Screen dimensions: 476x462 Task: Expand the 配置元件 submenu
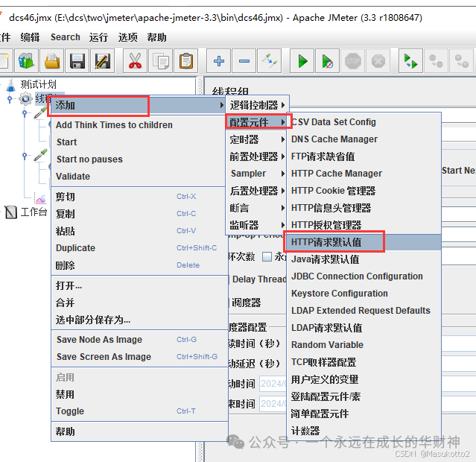(257, 122)
